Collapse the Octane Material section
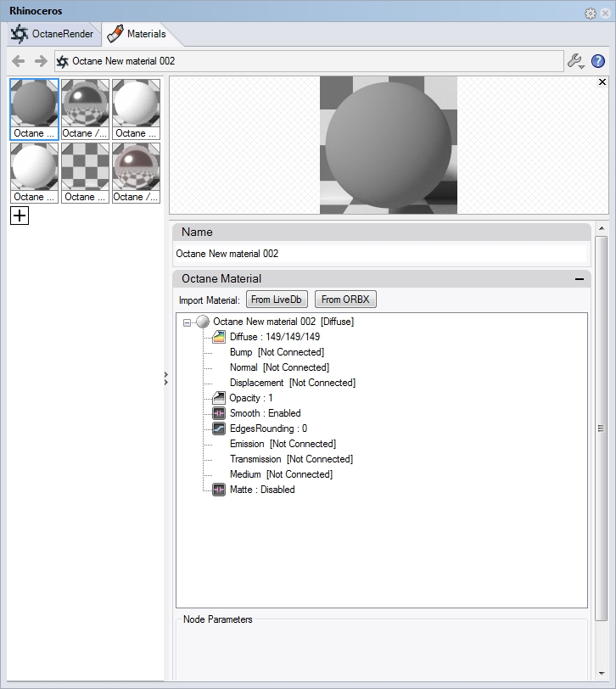616x689 pixels. [580, 279]
